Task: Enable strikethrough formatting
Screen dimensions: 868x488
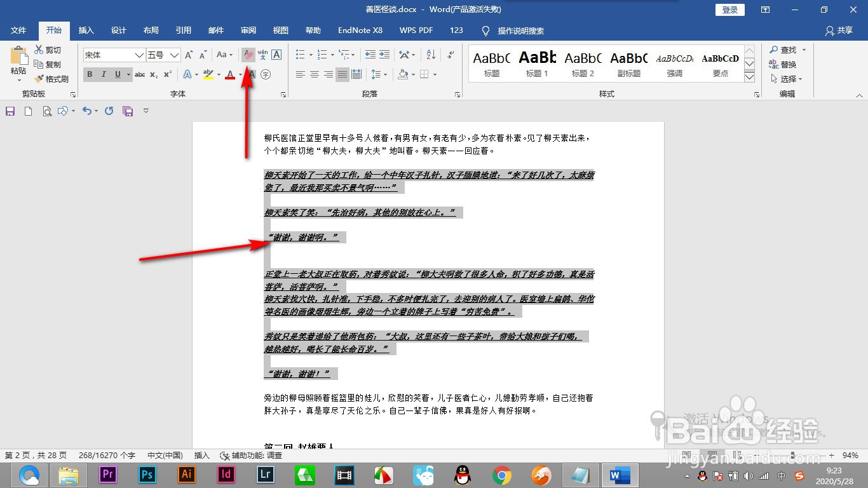Action: (x=139, y=74)
